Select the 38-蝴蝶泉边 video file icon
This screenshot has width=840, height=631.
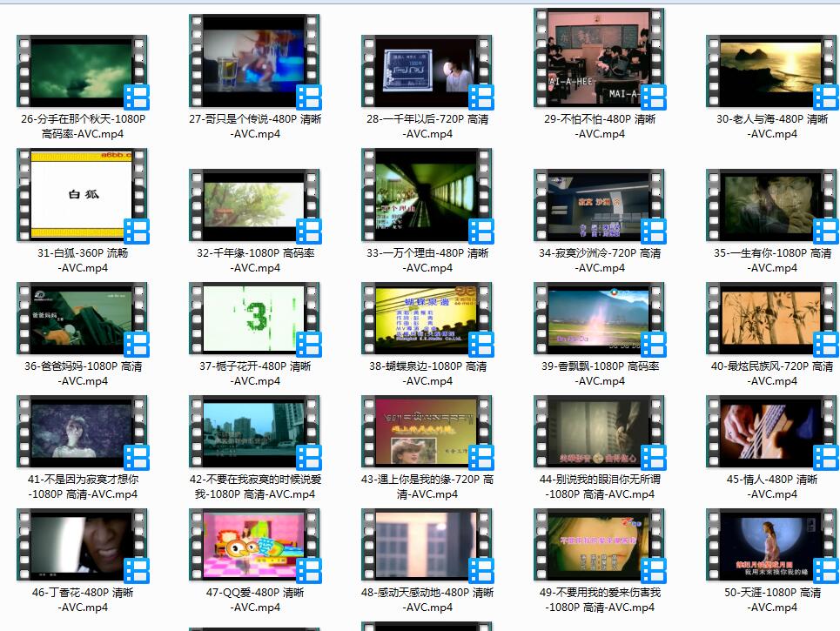(x=427, y=319)
